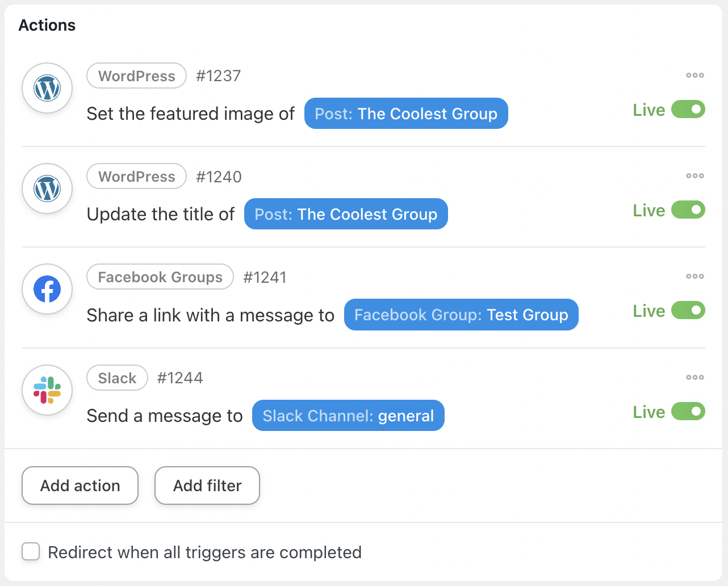Disable the Facebook Groups share link action

(688, 310)
